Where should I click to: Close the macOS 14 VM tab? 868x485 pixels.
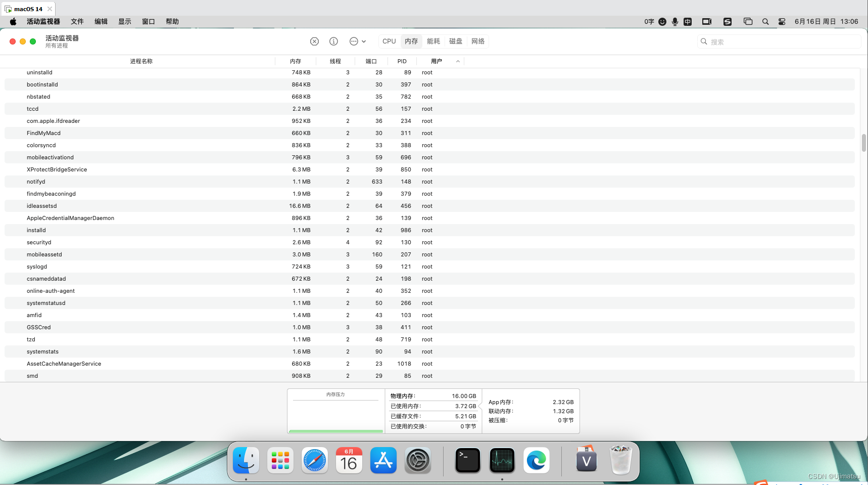(x=50, y=9)
